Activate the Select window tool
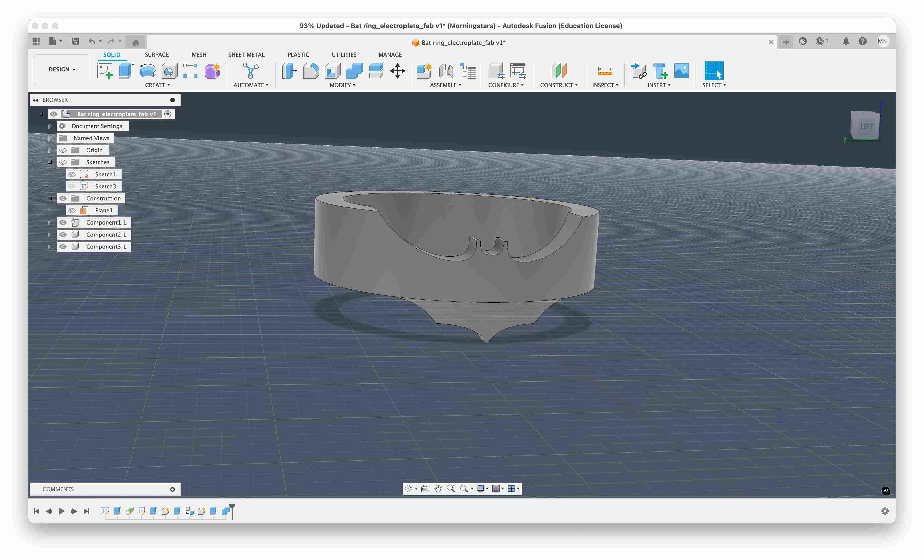 click(714, 71)
